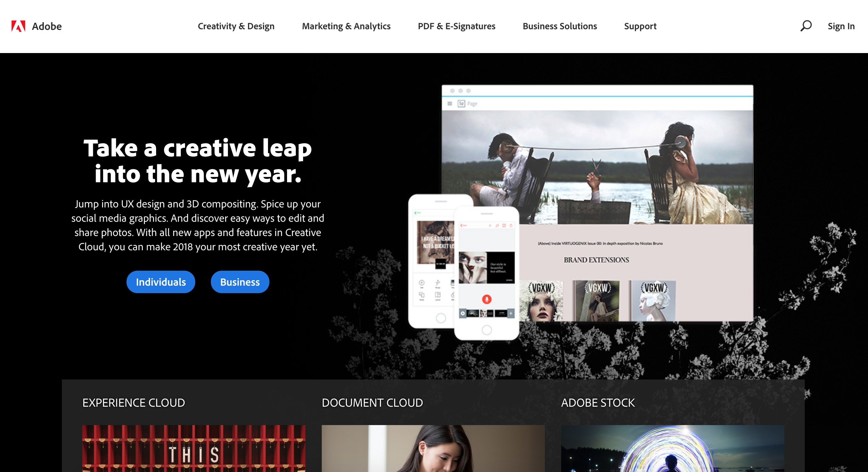Viewport: 868px width, 472px height.
Task: Open the Marketing & Analytics menu
Action: click(347, 26)
